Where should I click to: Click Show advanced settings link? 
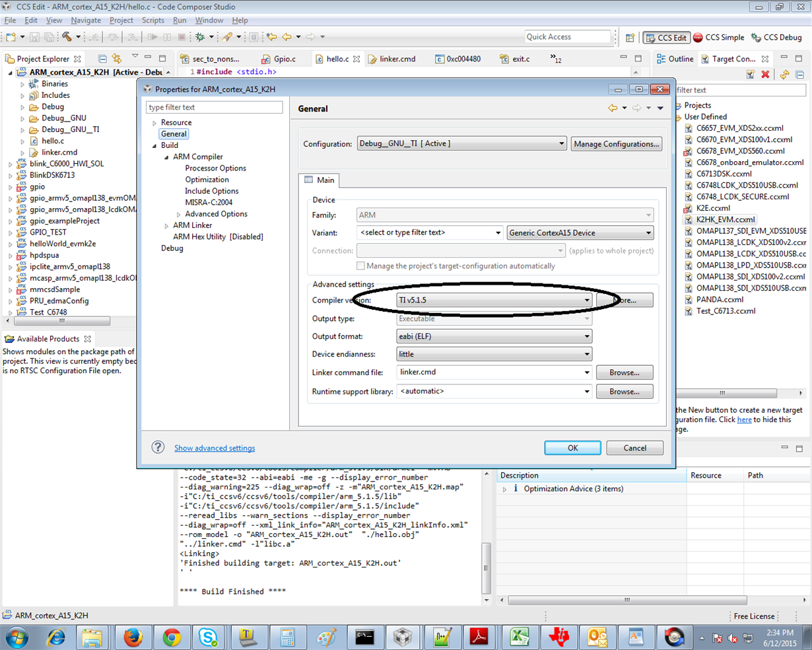pyautogui.click(x=215, y=448)
